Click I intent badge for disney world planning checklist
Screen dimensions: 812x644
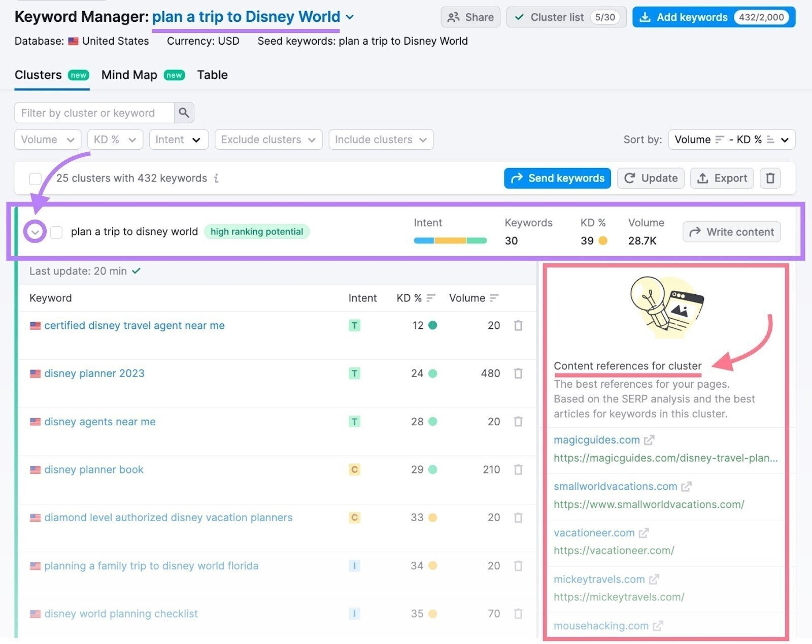click(354, 614)
